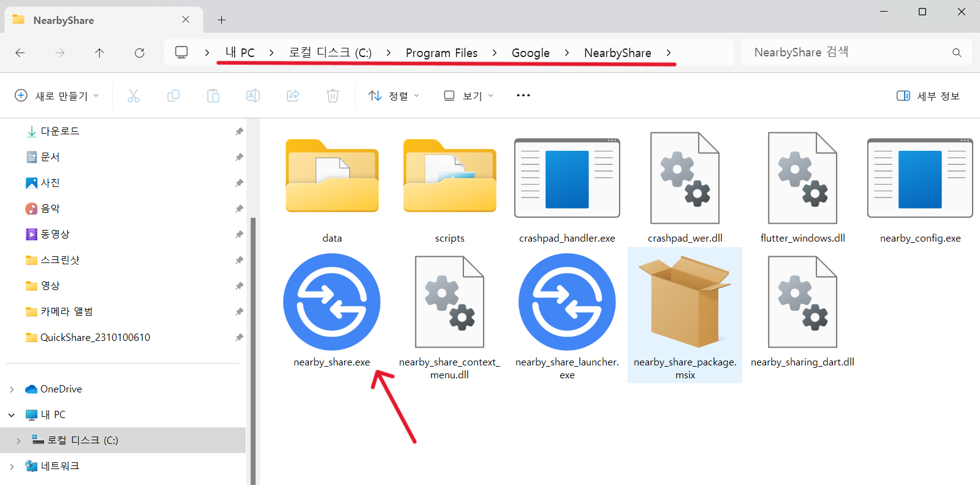Unpin 문서 using its pin icon
This screenshot has height=485, width=980.
point(239,157)
